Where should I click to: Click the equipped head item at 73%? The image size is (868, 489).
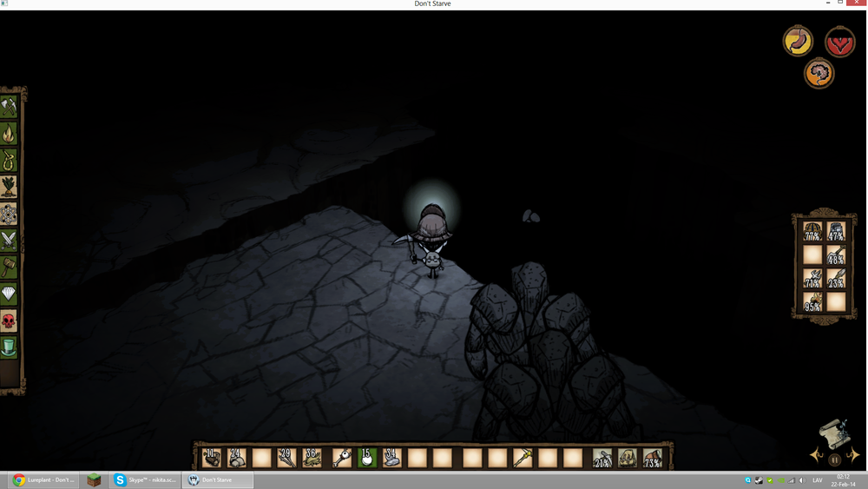point(653,459)
